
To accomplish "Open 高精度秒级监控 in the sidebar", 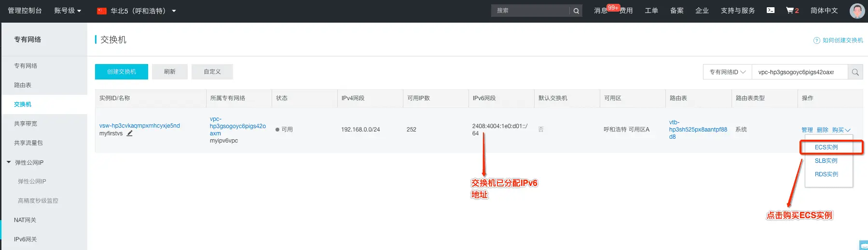I will pyautogui.click(x=38, y=201).
